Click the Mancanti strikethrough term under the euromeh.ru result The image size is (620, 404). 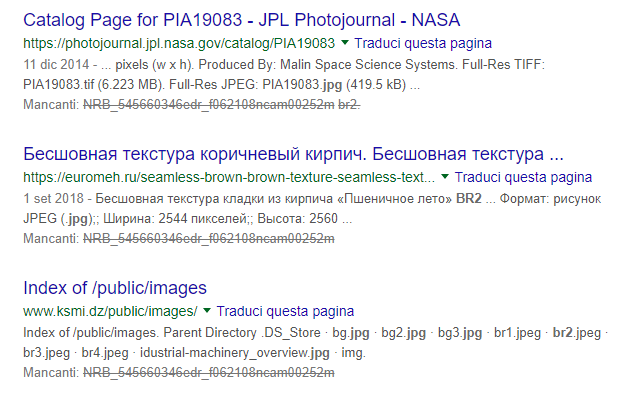(x=209, y=238)
